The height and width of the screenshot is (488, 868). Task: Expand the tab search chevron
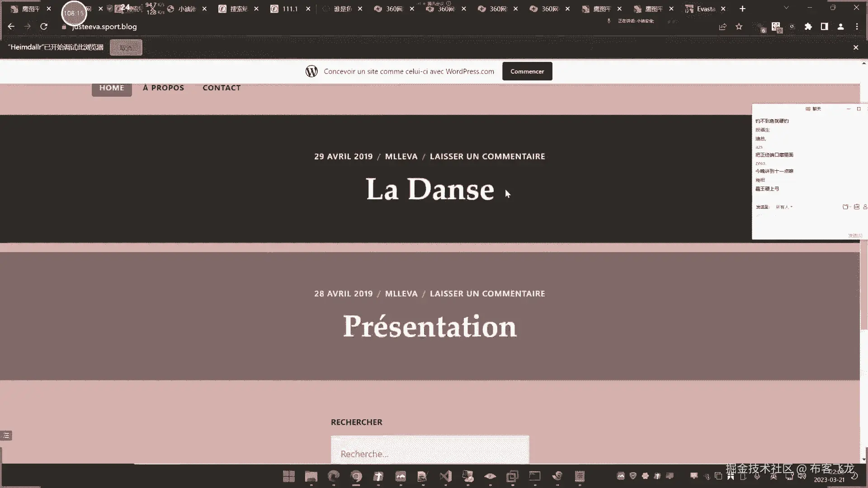coord(786,8)
